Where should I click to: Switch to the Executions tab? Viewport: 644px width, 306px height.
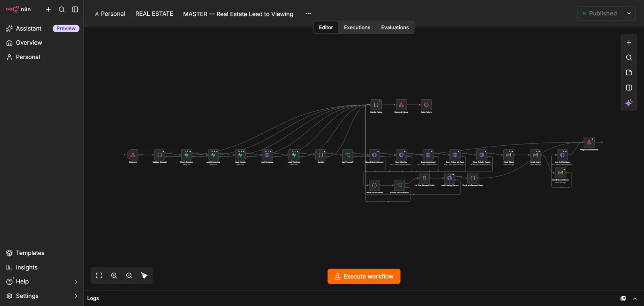point(357,27)
